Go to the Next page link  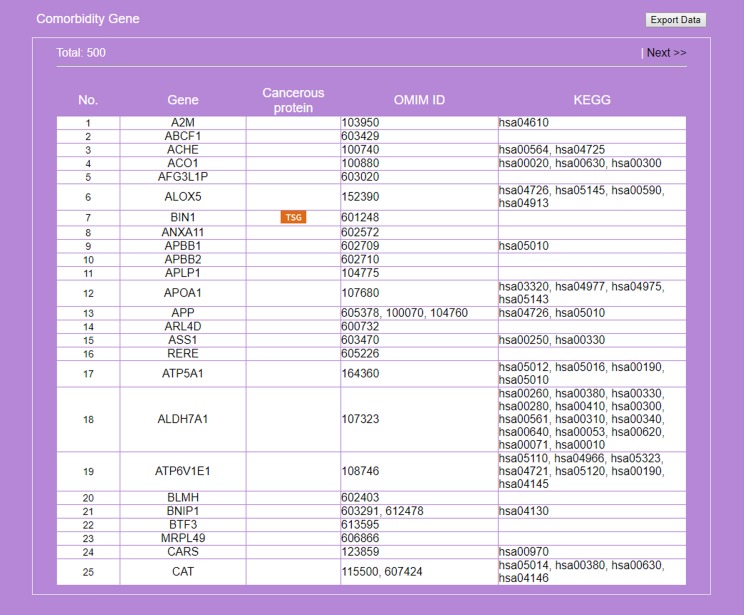tap(666, 53)
